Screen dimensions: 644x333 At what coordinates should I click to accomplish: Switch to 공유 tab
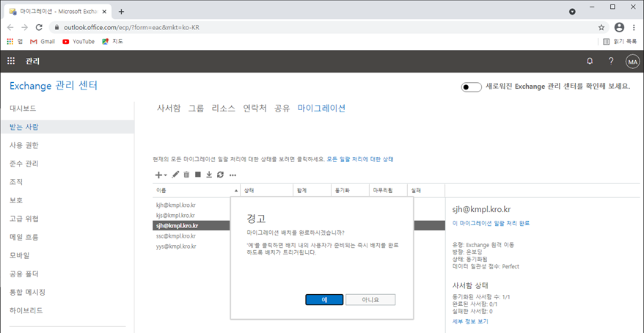[x=282, y=109]
